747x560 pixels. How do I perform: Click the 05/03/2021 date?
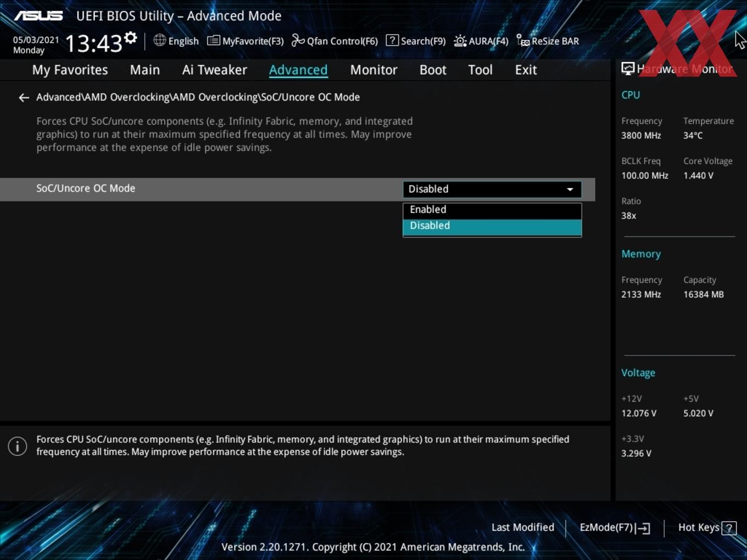pos(36,40)
